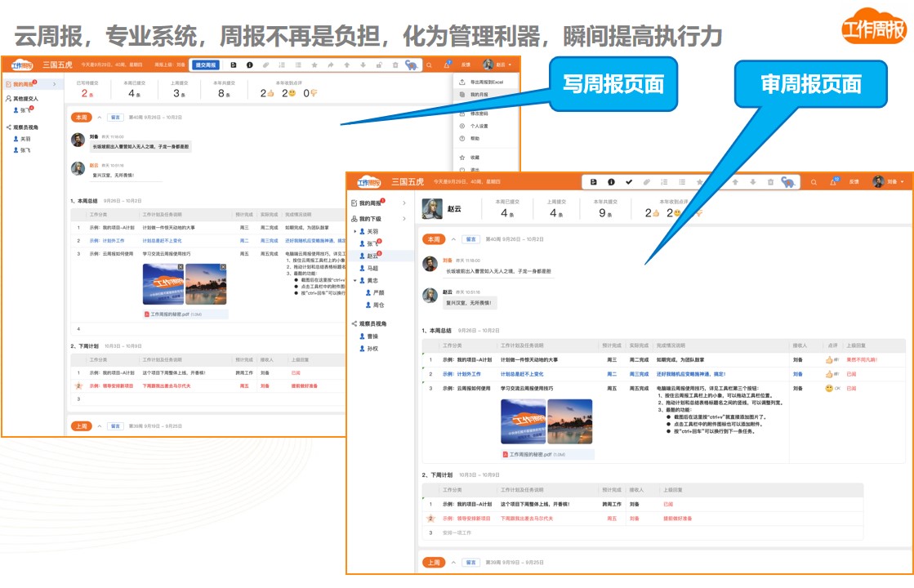The height and width of the screenshot is (588, 914).
Task: Click 反馈 in write-page header
Action: pos(466,65)
